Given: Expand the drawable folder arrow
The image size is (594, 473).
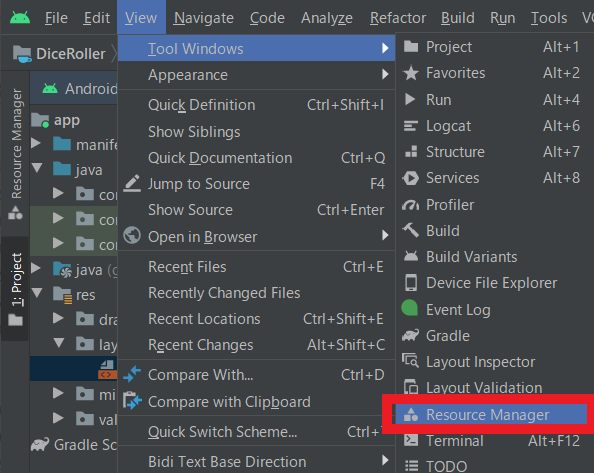Looking at the screenshot, I should (x=58, y=318).
